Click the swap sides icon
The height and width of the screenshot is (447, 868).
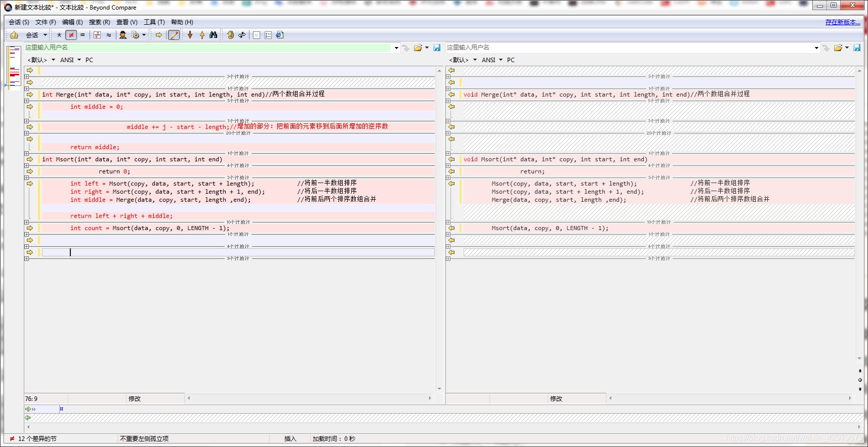click(231, 35)
